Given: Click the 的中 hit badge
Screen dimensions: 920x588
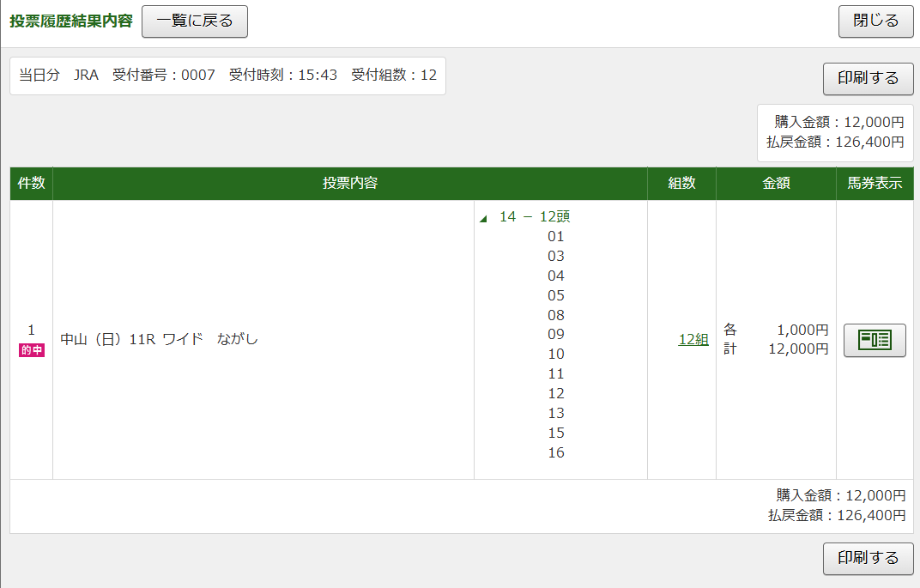Looking at the screenshot, I should click(32, 350).
